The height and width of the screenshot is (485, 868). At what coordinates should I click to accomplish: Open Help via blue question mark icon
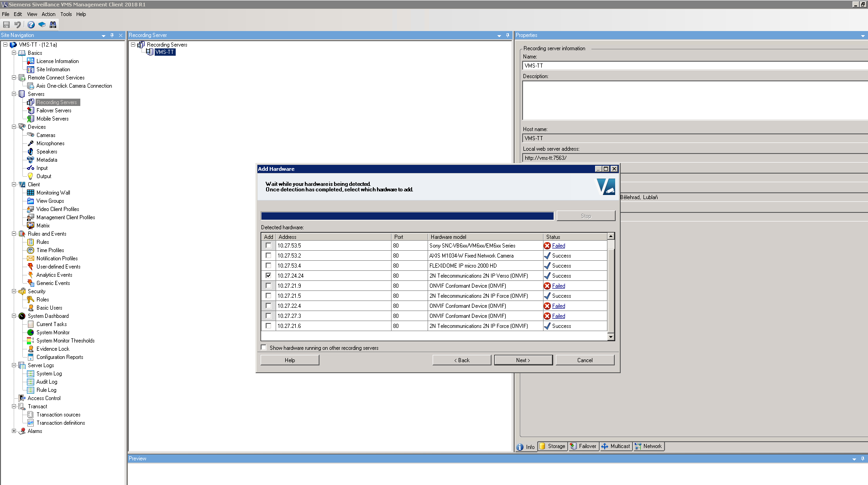point(31,25)
